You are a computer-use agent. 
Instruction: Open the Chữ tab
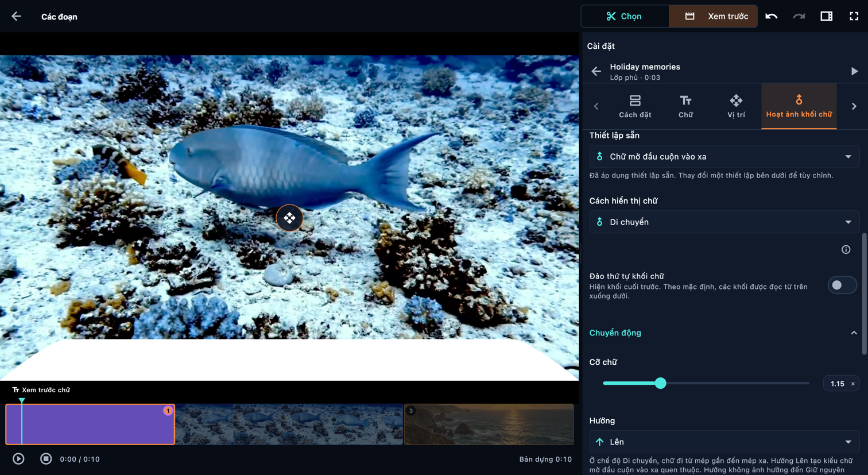coord(685,106)
